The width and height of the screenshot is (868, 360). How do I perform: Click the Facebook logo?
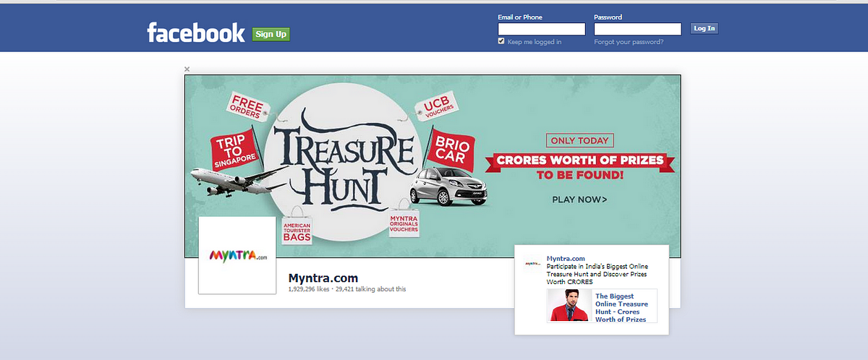[x=196, y=33]
